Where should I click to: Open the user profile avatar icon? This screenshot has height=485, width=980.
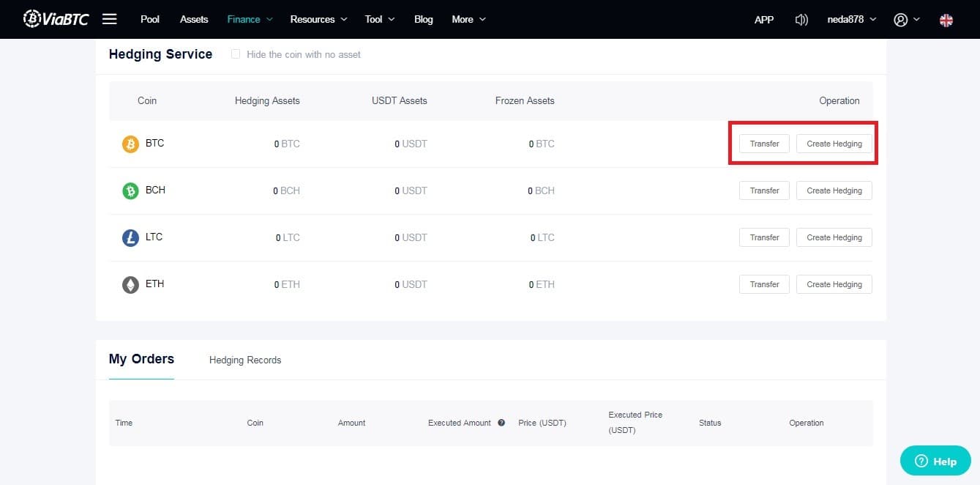[901, 20]
